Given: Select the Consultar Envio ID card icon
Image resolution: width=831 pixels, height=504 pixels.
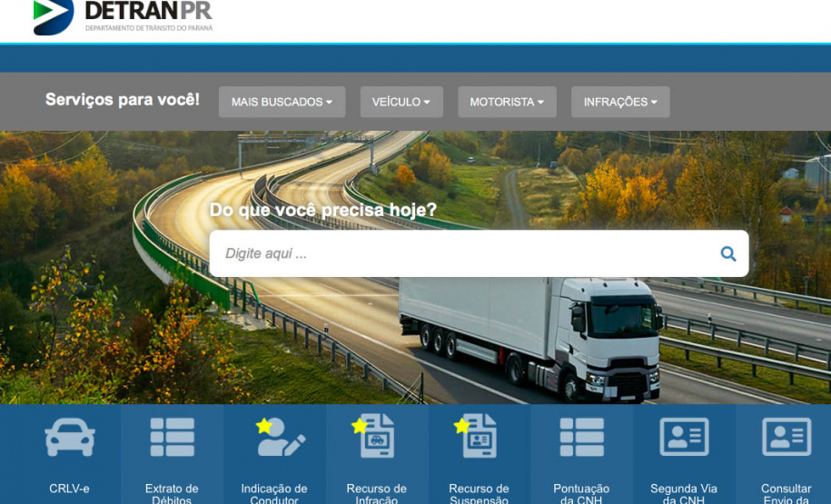Looking at the screenshot, I should point(786,437).
